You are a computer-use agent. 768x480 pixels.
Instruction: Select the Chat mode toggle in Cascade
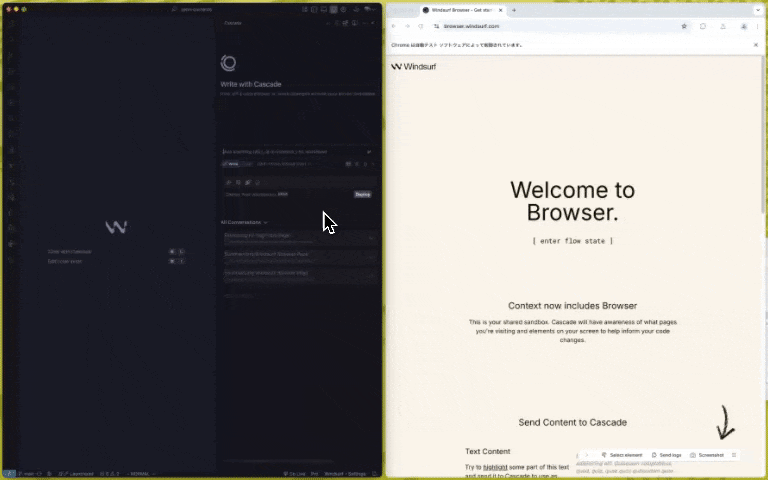coord(247,164)
